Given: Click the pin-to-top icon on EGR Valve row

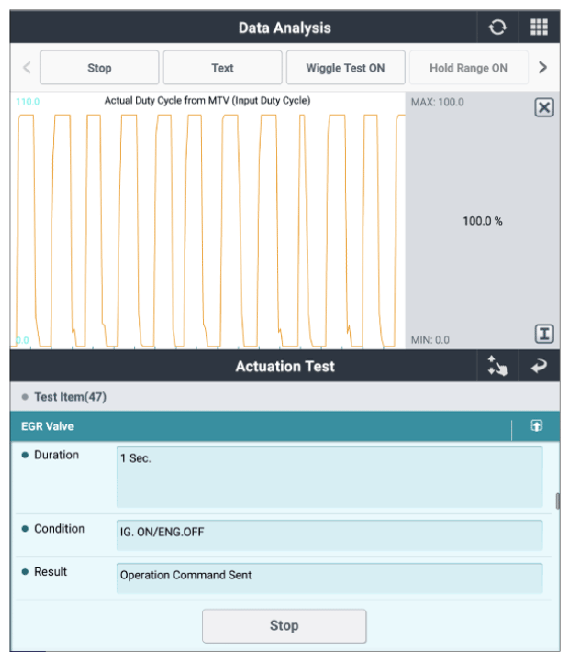Looking at the screenshot, I should click(x=536, y=426).
